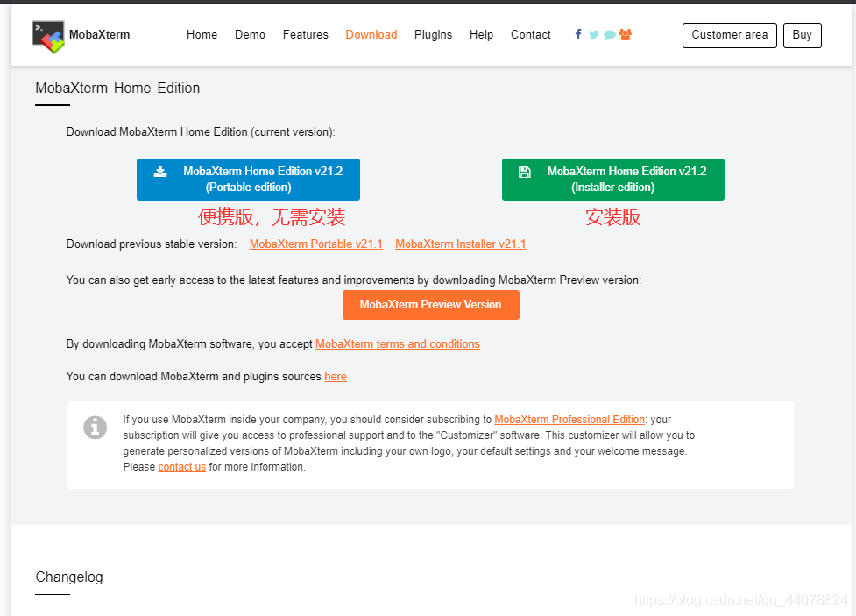Open the Demo page
Screen dimensions: 856x616
[x=250, y=35]
